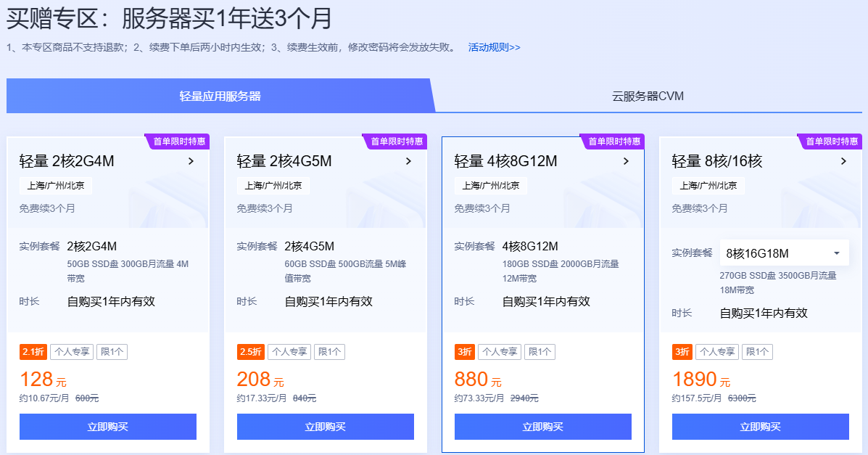Click 立即购买 for the 880元 plan
The height and width of the screenshot is (455, 868).
(x=543, y=427)
